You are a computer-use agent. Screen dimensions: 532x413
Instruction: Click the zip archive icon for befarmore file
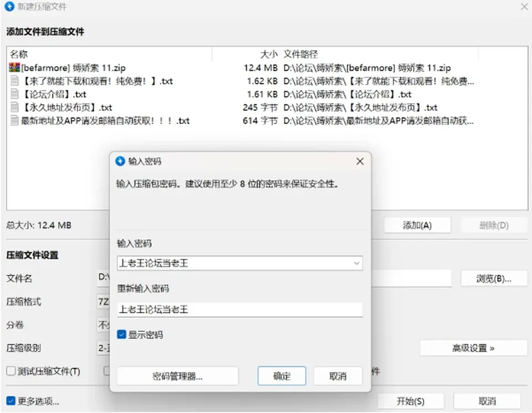(14, 68)
